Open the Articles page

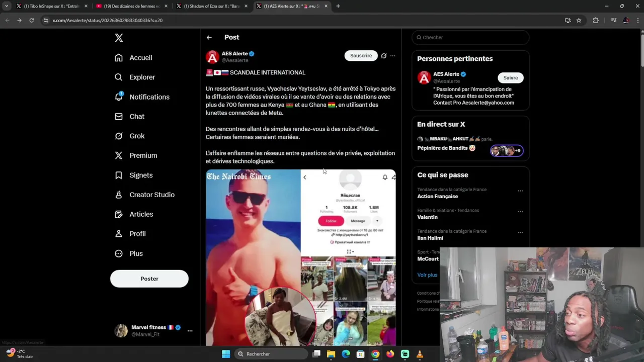134,214
